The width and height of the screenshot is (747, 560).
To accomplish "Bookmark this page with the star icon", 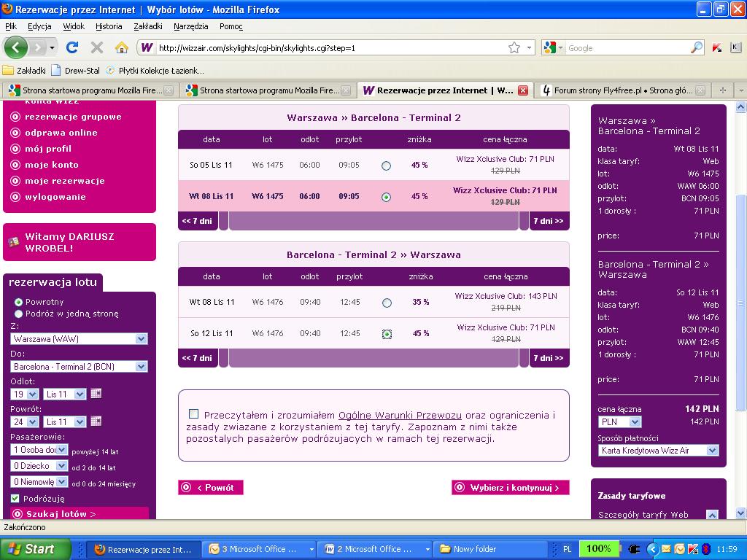I will pos(514,47).
